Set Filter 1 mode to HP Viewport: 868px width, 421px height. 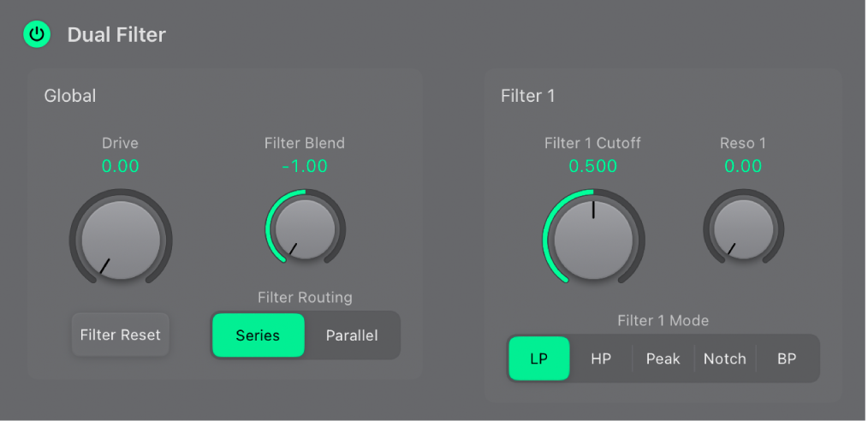601,359
